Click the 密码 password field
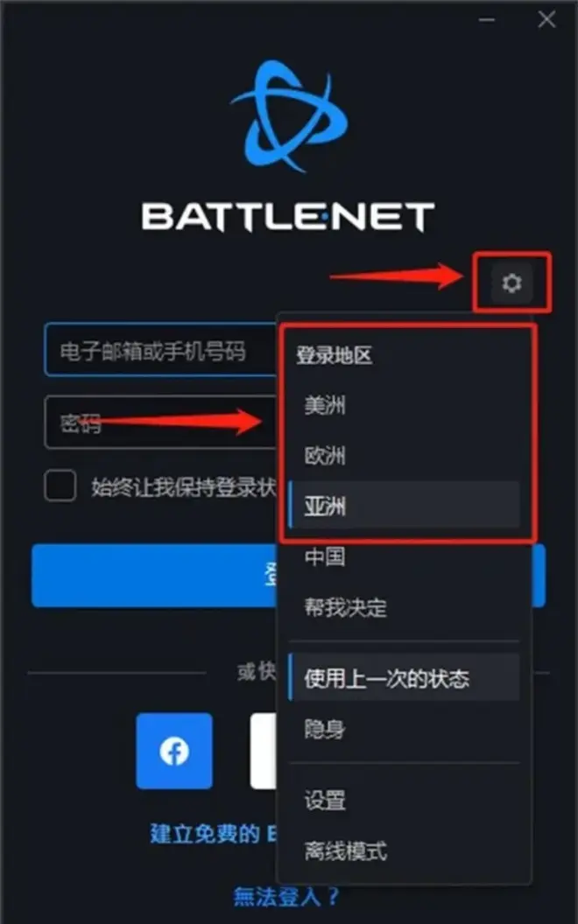This screenshot has width=578, height=924. (x=161, y=423)
